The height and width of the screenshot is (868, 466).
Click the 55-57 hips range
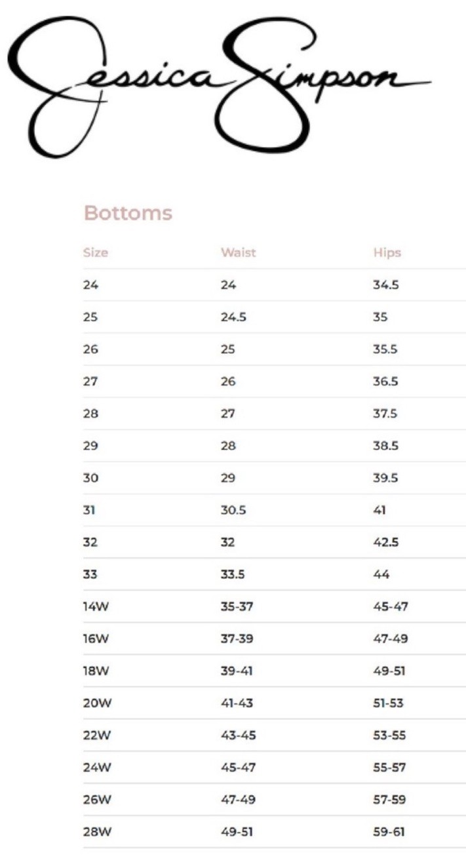coord(390,767)
